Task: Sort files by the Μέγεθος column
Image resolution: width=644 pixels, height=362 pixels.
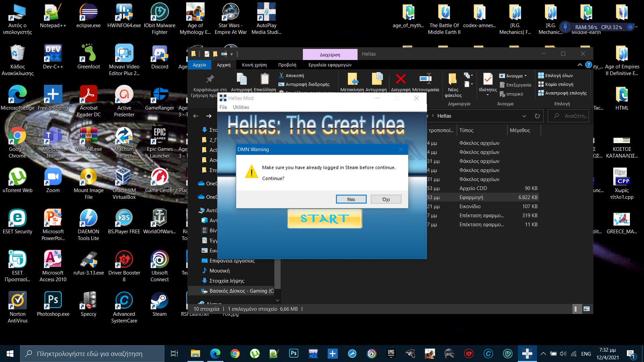Action: click(x=524, y=130)
